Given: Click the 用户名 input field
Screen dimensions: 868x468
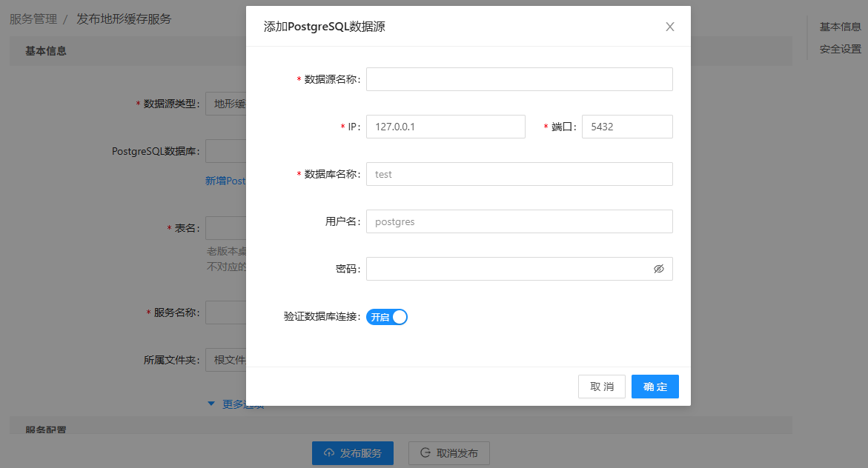Looking at the screenshot, I should point(519,221).
